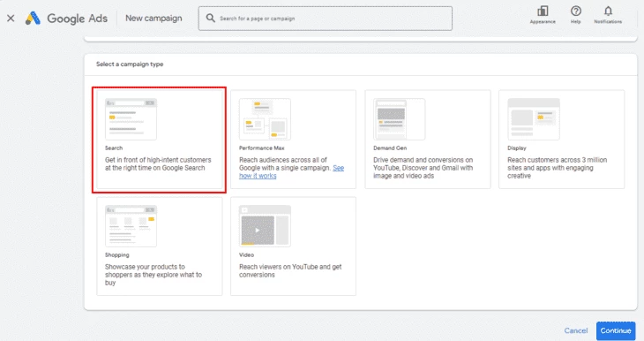Focus the page or campaign search field
The height and width of the screenshot is (341, 644).
pos(325,18)
